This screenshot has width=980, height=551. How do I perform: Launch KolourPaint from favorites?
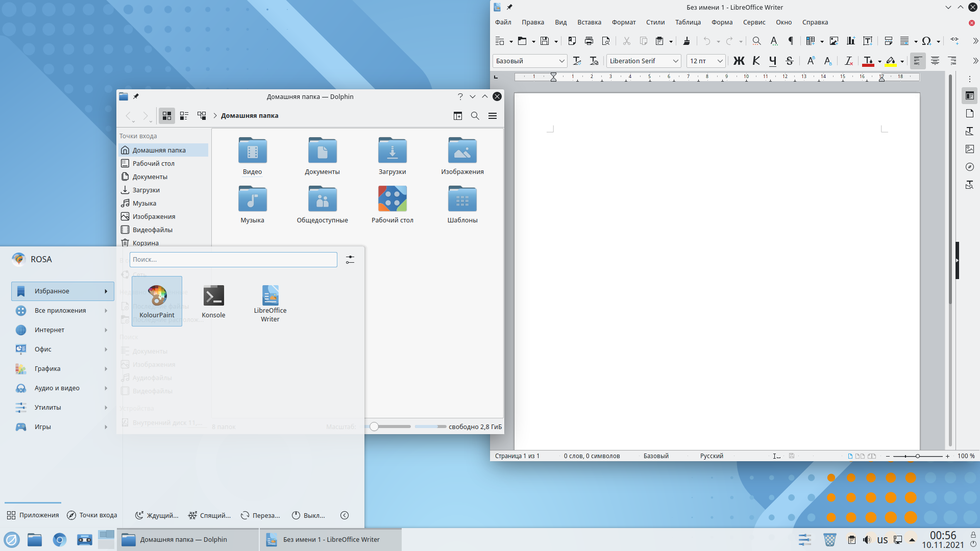(x=157, y=300)
